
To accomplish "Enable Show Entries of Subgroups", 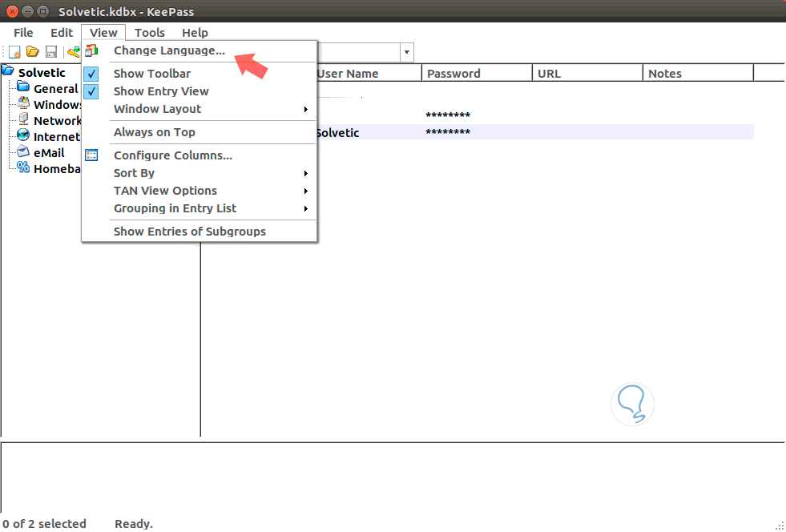I will click(x=189, y=232).
